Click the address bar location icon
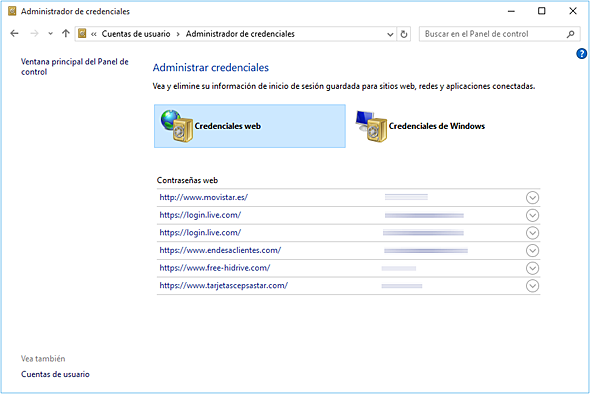590x394 pixels. (x=82, y=34)
